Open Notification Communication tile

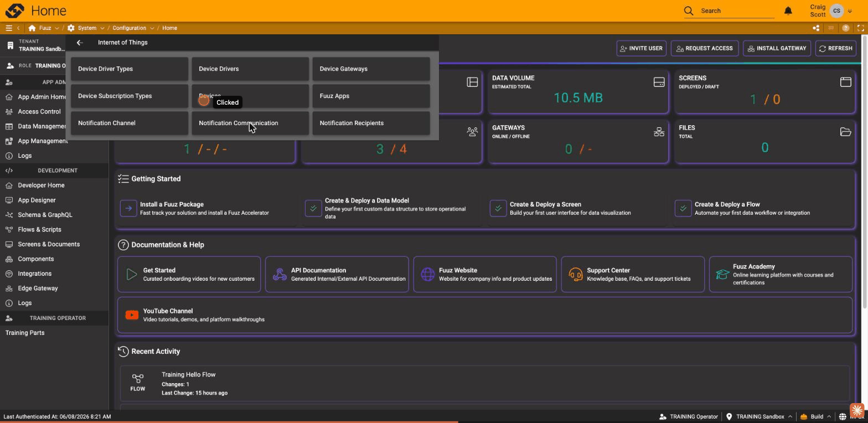[x=250, y=123]
